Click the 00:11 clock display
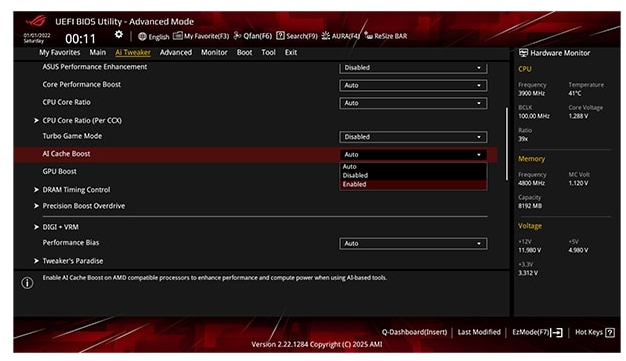The width and height of the screenshot is (626, 361). [x=80, y=39]
